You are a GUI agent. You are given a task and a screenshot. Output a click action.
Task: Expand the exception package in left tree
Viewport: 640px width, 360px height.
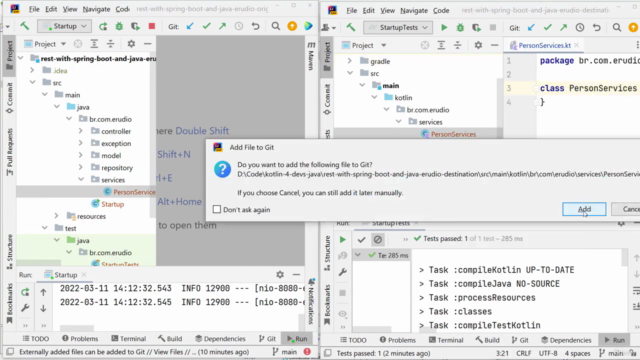coord(80,143)
